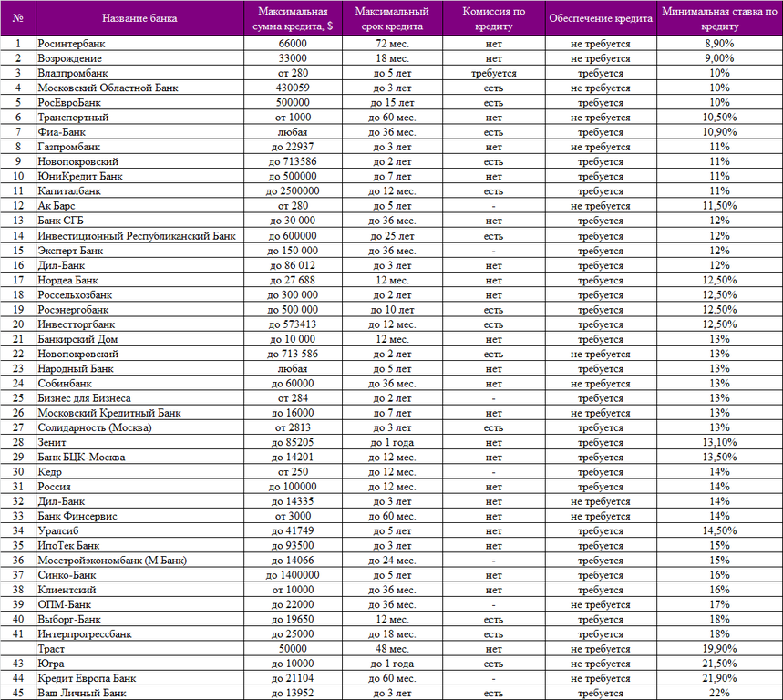Select the 'Синко-Банк' cell
The width and height of the screenshot is (783, 700).
(139, 575)
